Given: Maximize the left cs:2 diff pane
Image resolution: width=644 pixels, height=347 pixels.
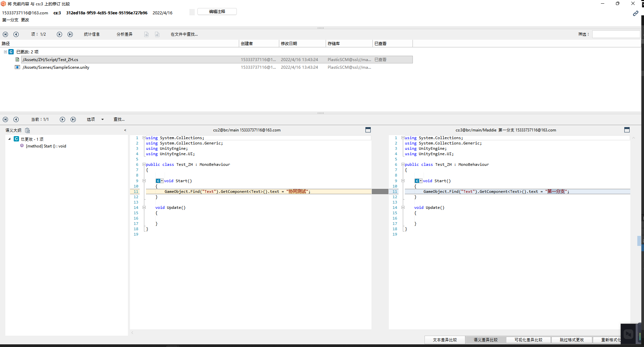Looking at the screenshot, I should [368, 130].
